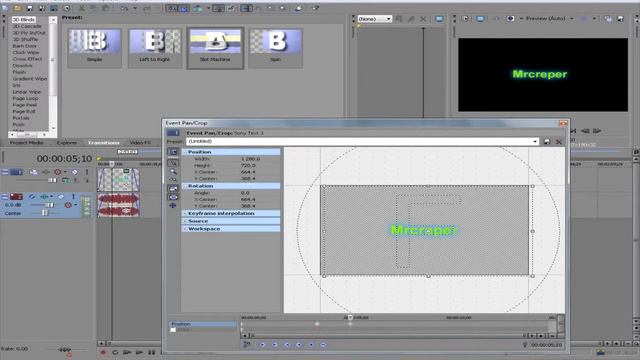Select the 3D Blinds transition
Image resolution: width=640 pixels, height=360 pixels.
click(24, 20)
